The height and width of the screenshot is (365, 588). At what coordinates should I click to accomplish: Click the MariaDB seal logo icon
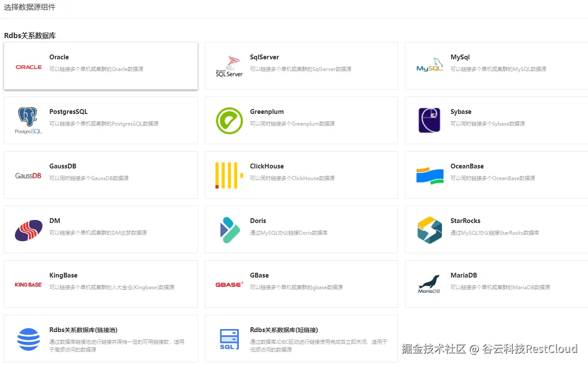(430, 284)
